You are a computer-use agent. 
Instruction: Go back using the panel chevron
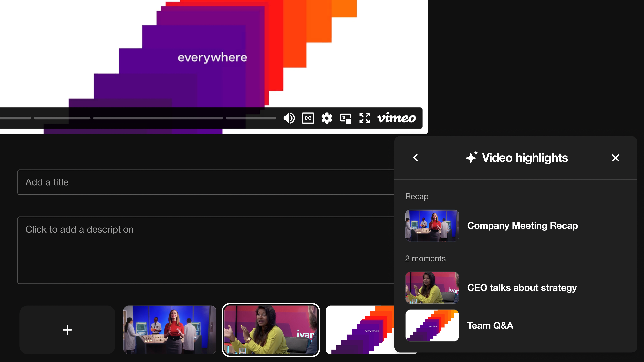(416, 158)
